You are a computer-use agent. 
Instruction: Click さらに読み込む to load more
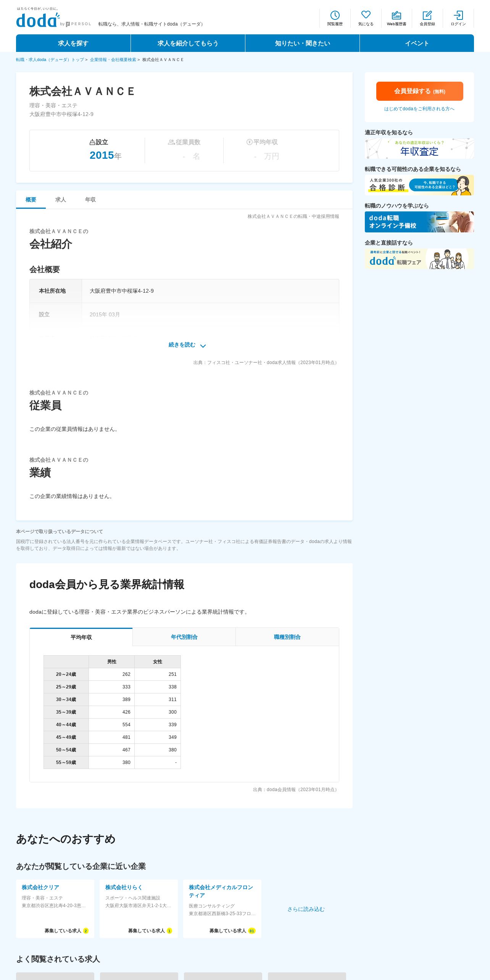tap(306, 909)
